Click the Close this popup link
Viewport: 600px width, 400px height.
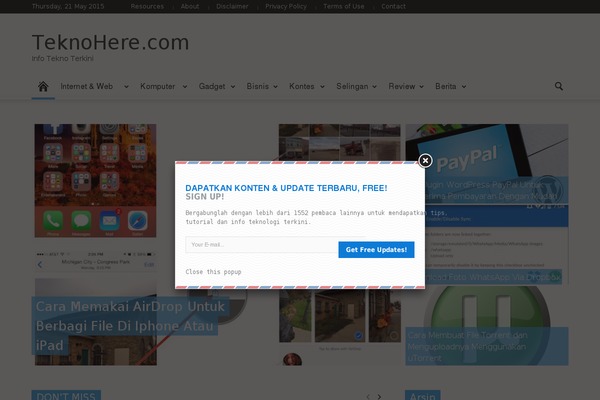pyautogui.click(x=213, y=272)
